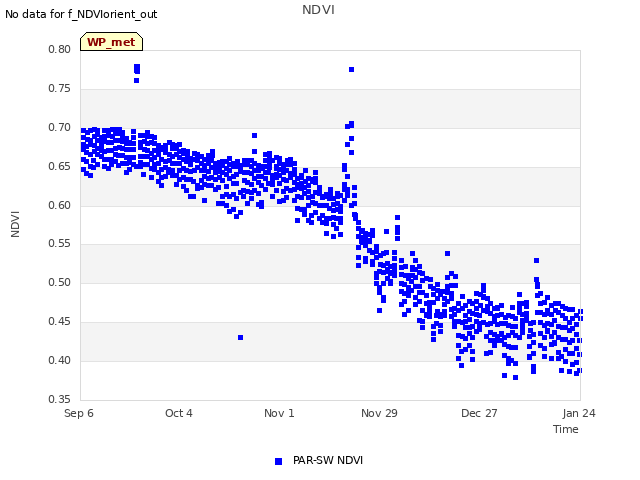Click the 0.75 y-axis tick label
Screen dimensions: 640x480
[60, 89]
